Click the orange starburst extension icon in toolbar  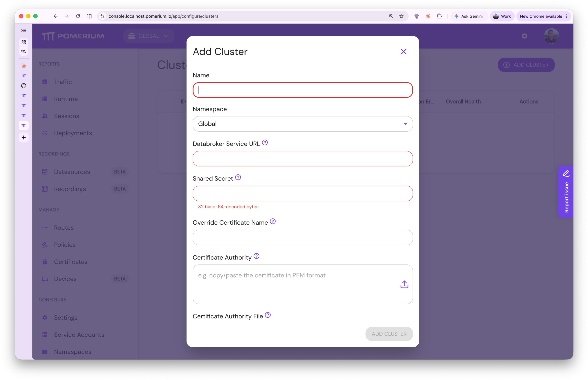(x=428, y=16)
